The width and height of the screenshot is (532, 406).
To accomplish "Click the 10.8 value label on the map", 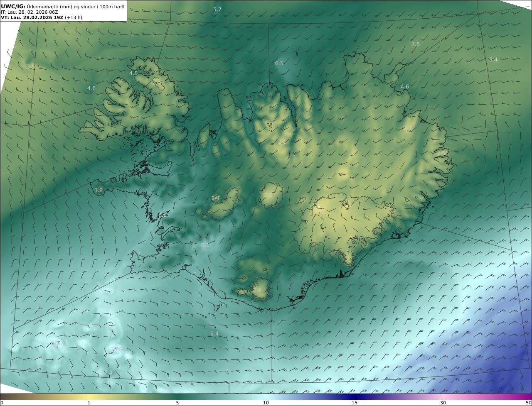I will 116,350.
